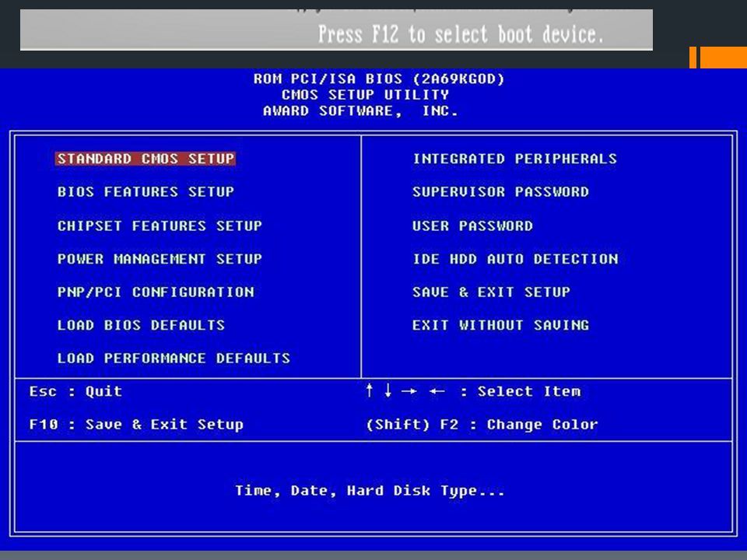Open POWER MANAGEMENT SETUP
Screen dimensions: 747x560
[160, 259]
